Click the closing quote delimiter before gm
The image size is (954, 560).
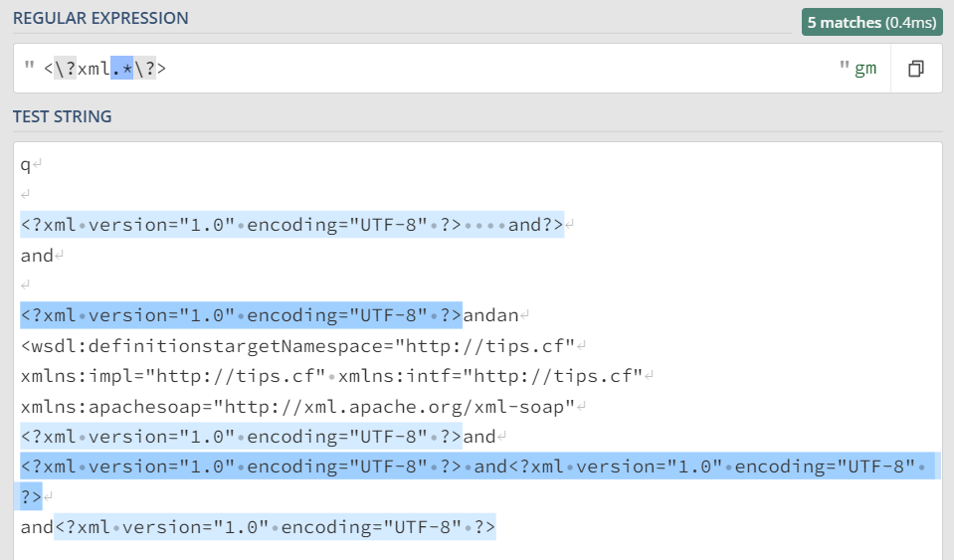845,67
